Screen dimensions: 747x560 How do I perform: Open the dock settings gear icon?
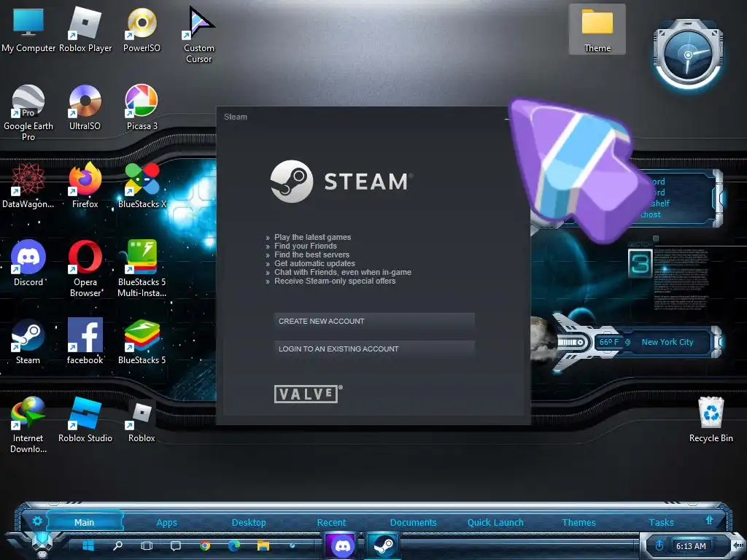coord(37,521)
